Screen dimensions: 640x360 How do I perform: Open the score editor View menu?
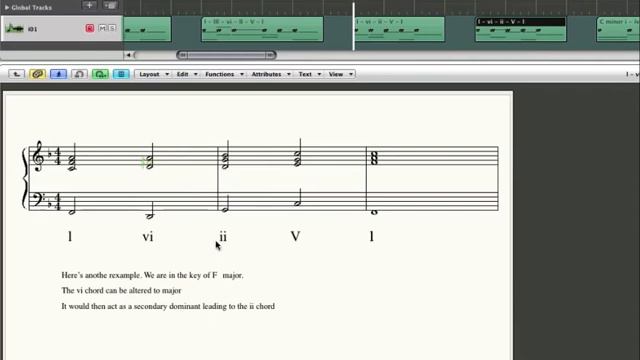point(340,74)
